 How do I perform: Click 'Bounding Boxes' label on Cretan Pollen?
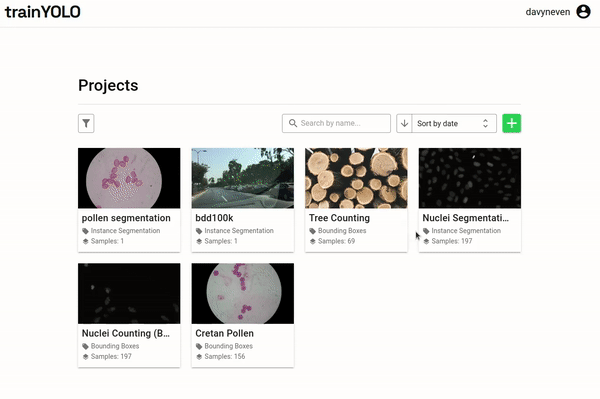pyautogui.click(x=228, y=346)
